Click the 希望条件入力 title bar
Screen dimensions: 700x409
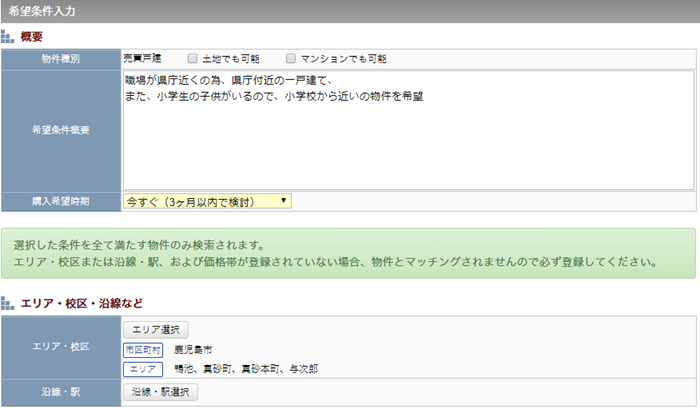point(350,11)
